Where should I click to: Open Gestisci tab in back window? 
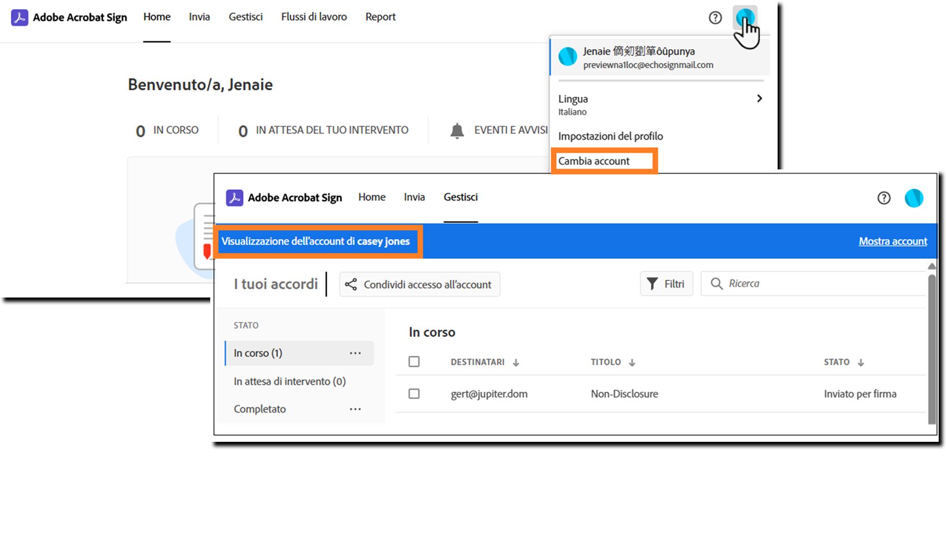coord(246,17)
